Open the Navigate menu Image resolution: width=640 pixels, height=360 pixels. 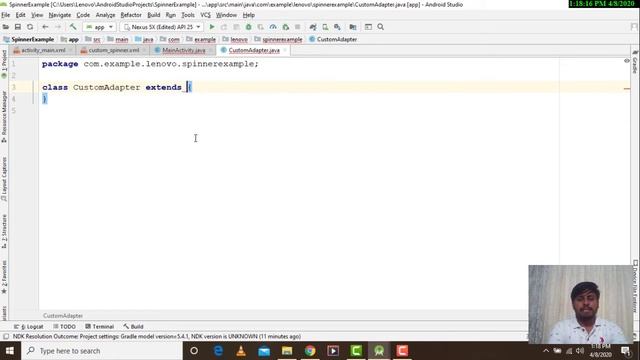point(60,15)
